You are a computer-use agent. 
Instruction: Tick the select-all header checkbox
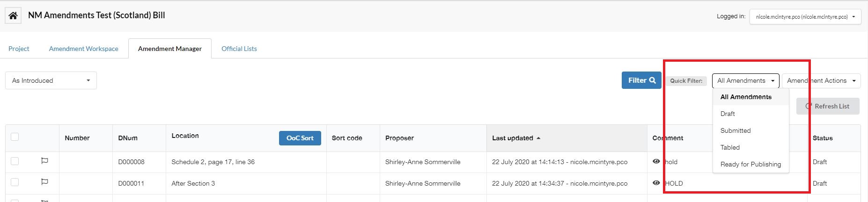pos(15,137)
